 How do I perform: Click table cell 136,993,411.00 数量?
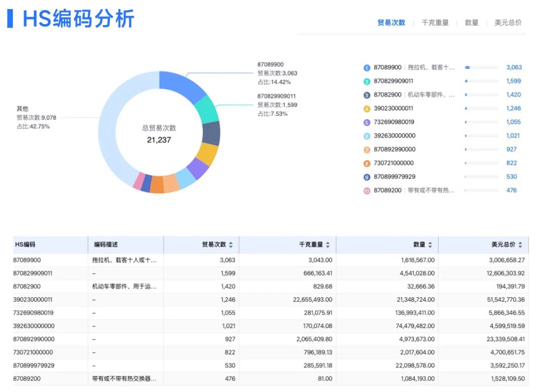click(415, 313)
